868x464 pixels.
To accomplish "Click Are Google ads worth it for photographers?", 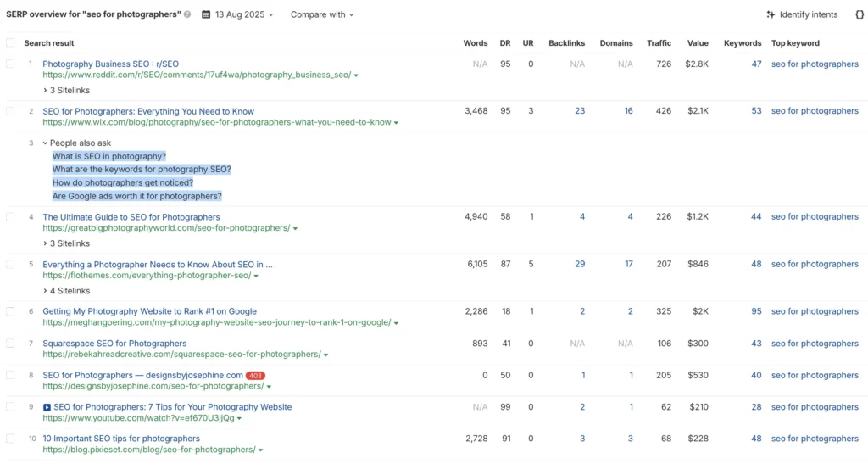I will pos(137,196).
